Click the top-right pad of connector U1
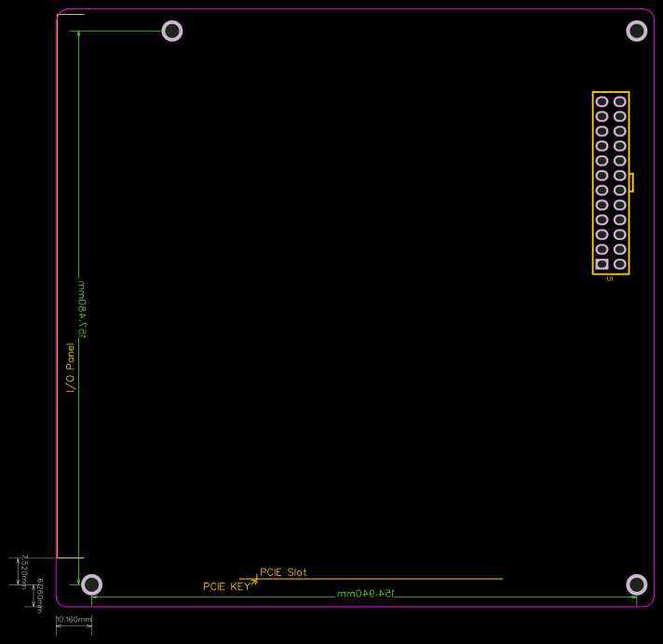The height and width of the screenshot is (644, 663). (x=620, y=101)
